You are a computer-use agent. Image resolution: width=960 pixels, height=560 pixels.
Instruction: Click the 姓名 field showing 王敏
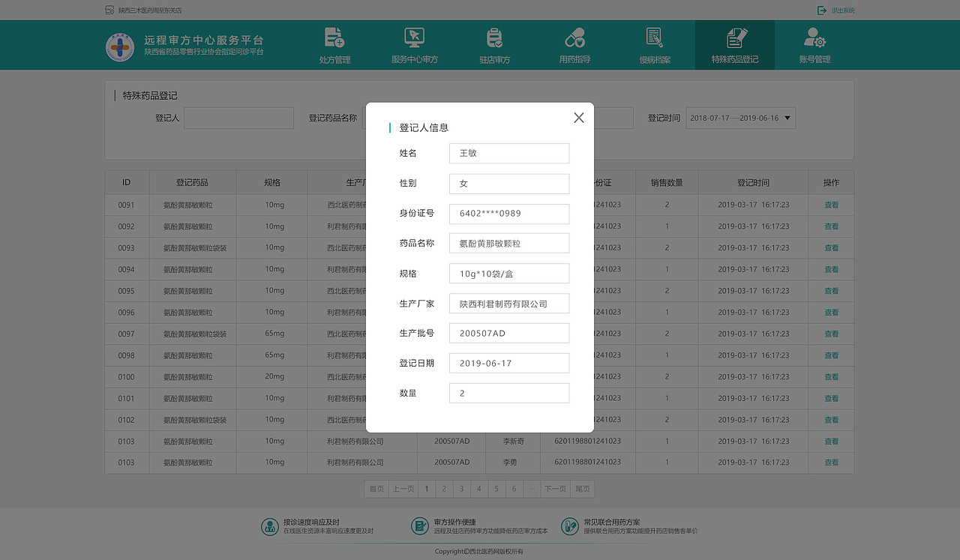pos(509,153)
